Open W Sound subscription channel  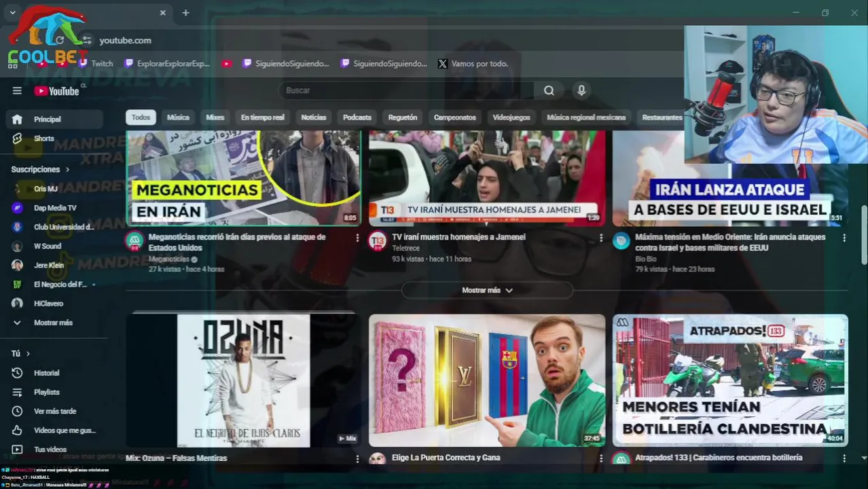(x=54, y=246)
